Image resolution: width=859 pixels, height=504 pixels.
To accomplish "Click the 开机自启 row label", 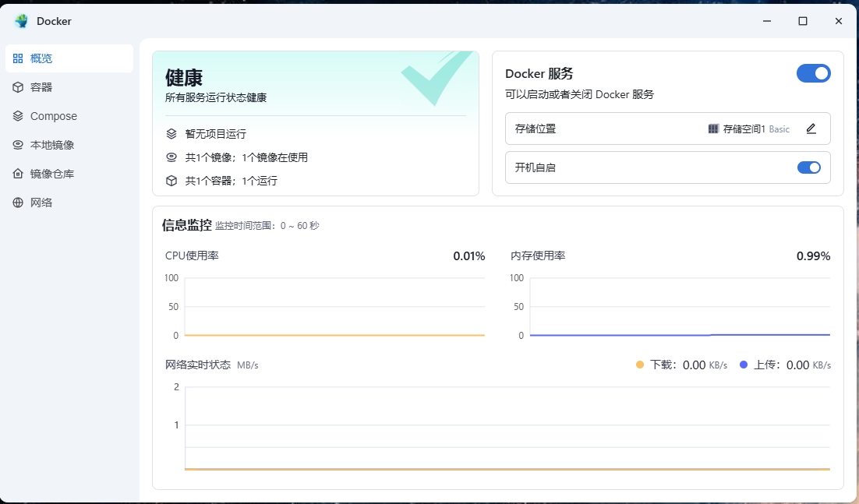I will point(536,167).
